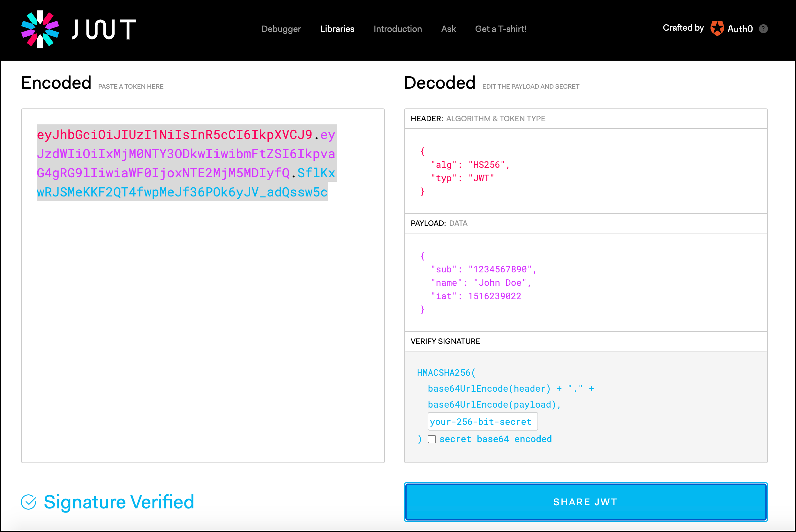Toggle the secret base64 encoded checkbox
The image size is (796, 532).
[x=431, y=439]
